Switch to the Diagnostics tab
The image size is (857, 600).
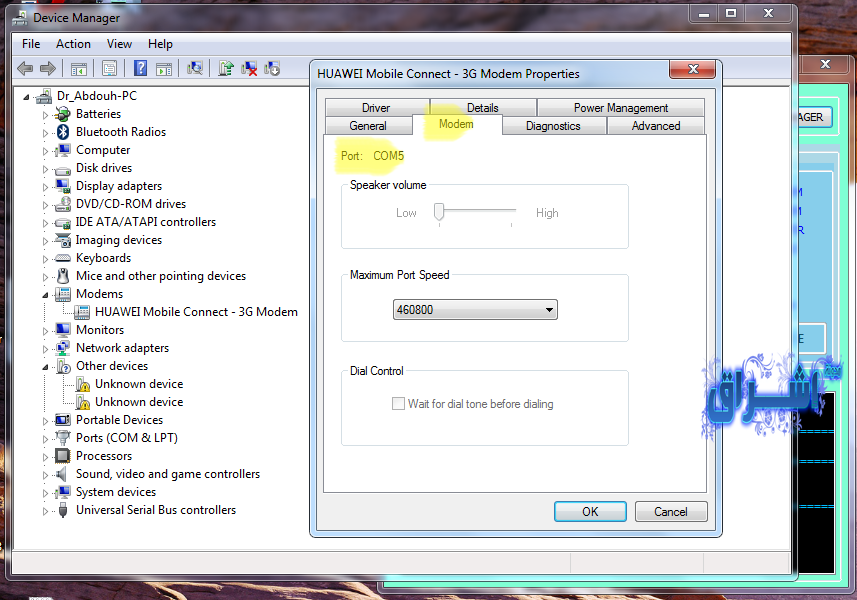coord(553,126)
